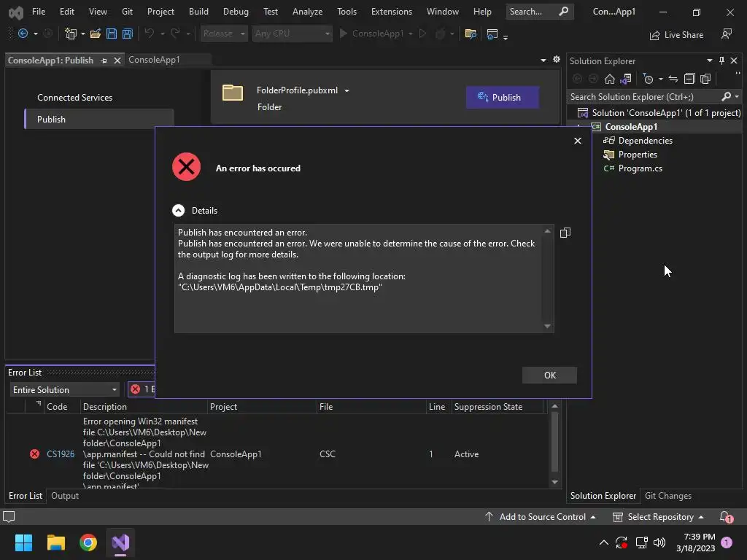Click the Open File toolbar icon
The width and height of the screenshot is (747, 560).
click(x=96, y=34)
